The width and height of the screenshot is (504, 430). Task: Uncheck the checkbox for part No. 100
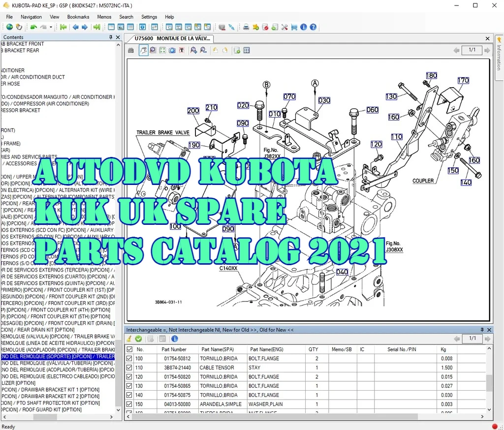pyautogui.click(x=129, y=359)
